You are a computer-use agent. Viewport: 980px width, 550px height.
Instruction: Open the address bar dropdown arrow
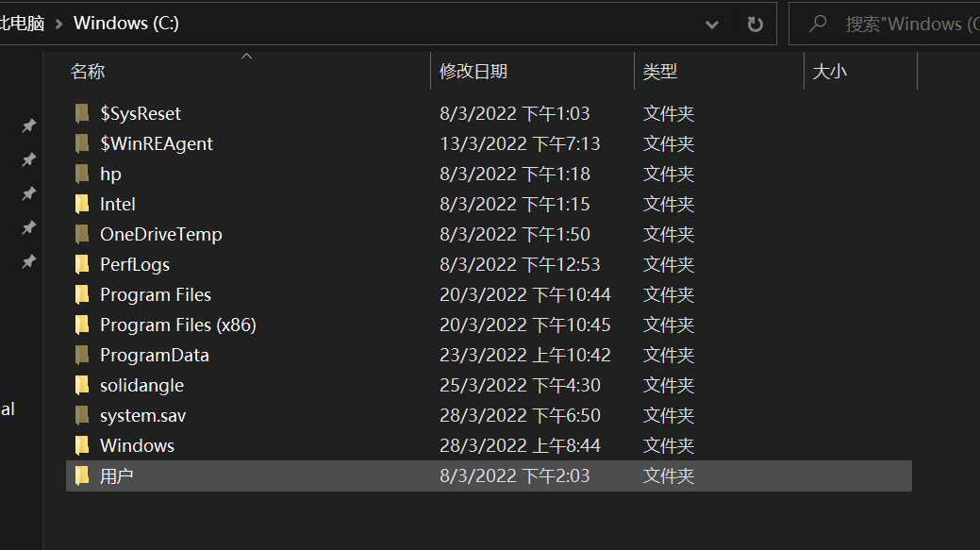(712, 24)
